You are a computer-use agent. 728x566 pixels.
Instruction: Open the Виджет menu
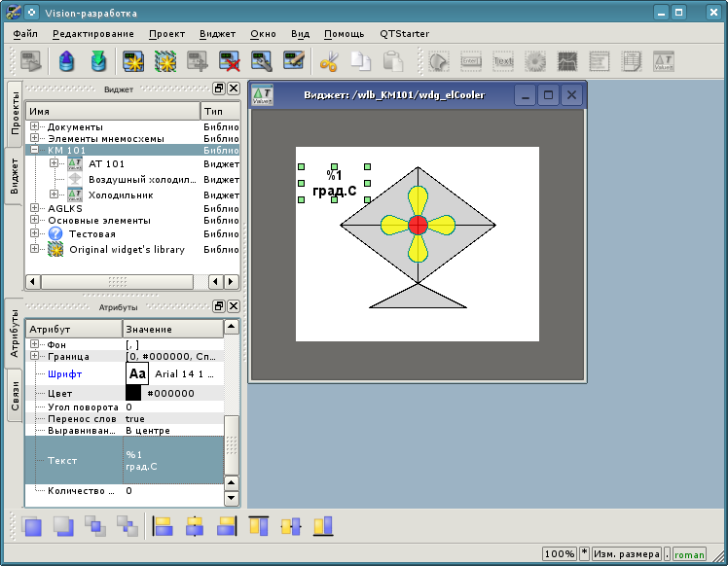217,33
